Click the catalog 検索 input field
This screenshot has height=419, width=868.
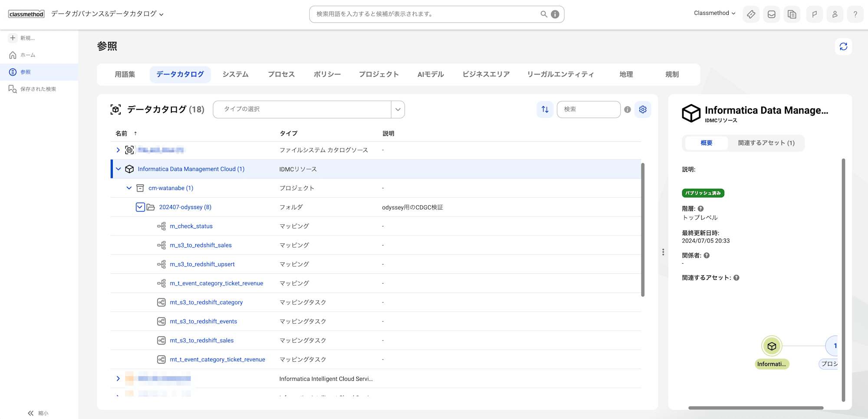coord(589,109)
